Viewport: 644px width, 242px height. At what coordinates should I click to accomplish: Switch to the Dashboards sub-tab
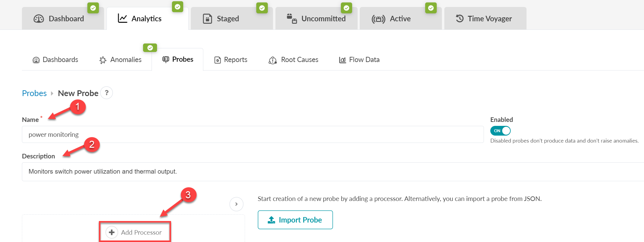(55, 60)
